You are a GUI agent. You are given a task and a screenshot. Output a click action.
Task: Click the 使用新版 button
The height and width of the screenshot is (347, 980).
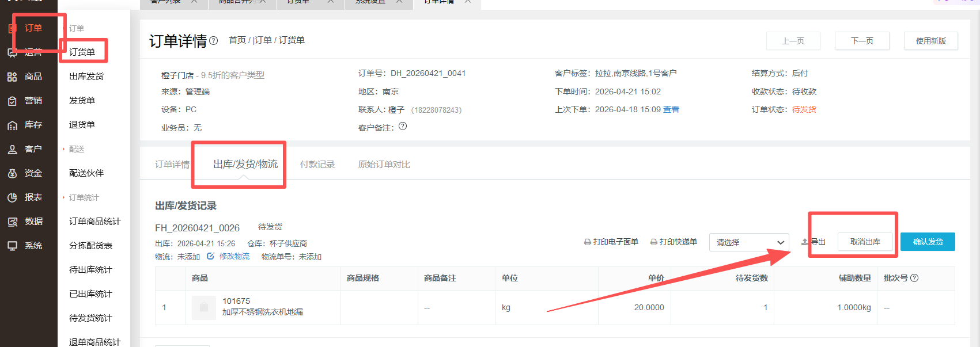[x=931, y=41]
